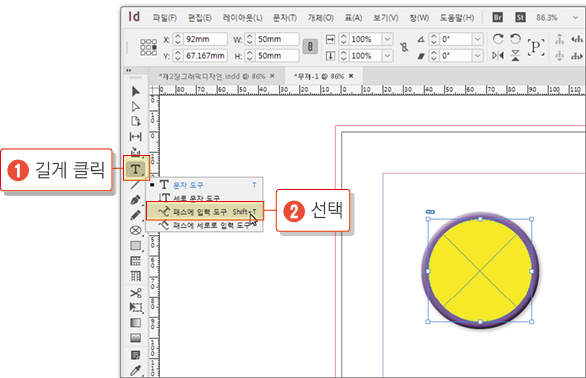Open the 문자(T) menu
The width and height of the screenshot is (586, 378).
(285, 18)
